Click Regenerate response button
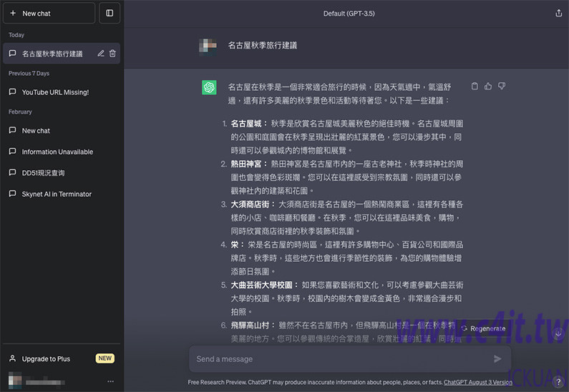This screenshot has height=392, width=569. point(484,328)
